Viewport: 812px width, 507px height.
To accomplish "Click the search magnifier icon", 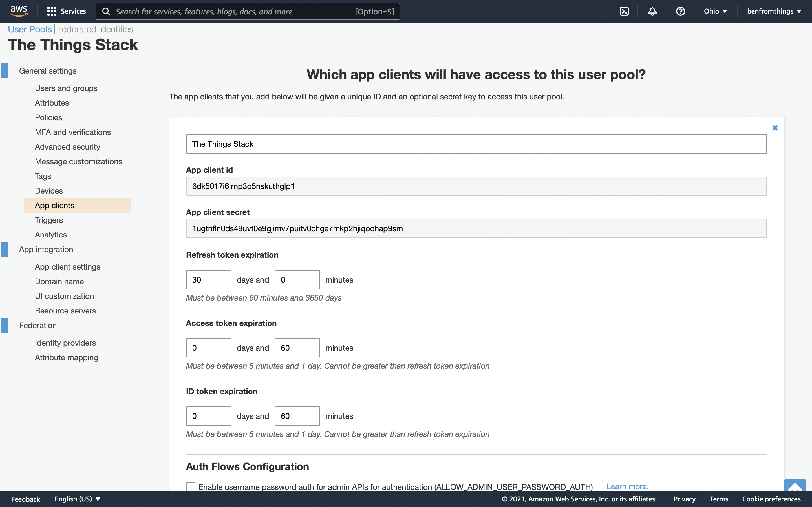I will (x=106, y=11).
